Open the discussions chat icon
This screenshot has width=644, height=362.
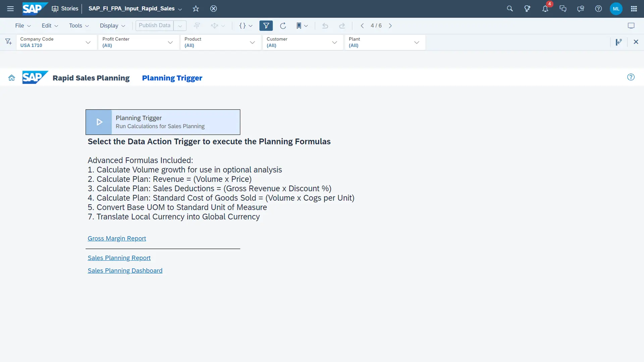pos(563,9)
